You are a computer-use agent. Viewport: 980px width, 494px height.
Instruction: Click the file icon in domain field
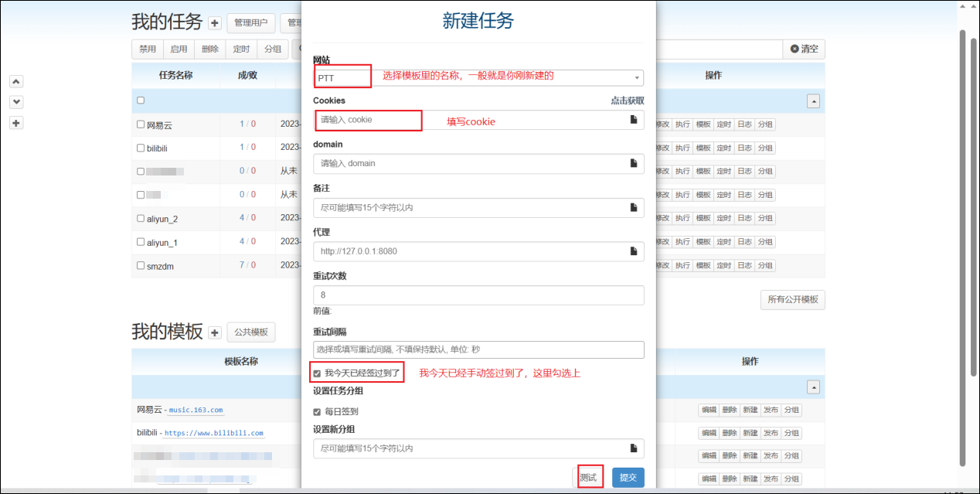point(633,163)
